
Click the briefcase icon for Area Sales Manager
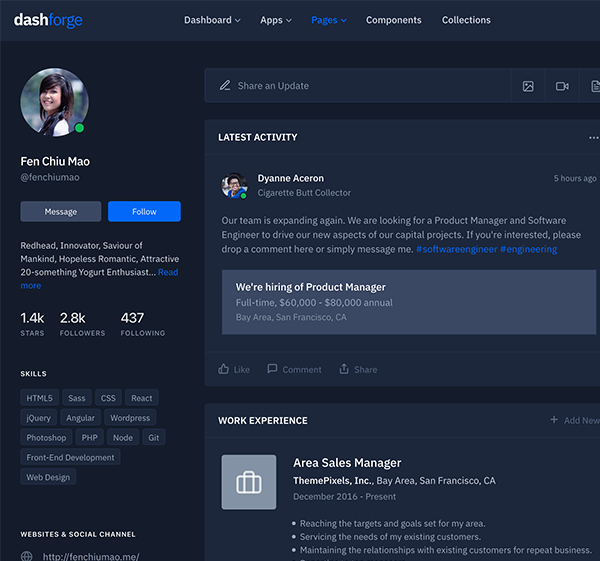coord(248,483)
